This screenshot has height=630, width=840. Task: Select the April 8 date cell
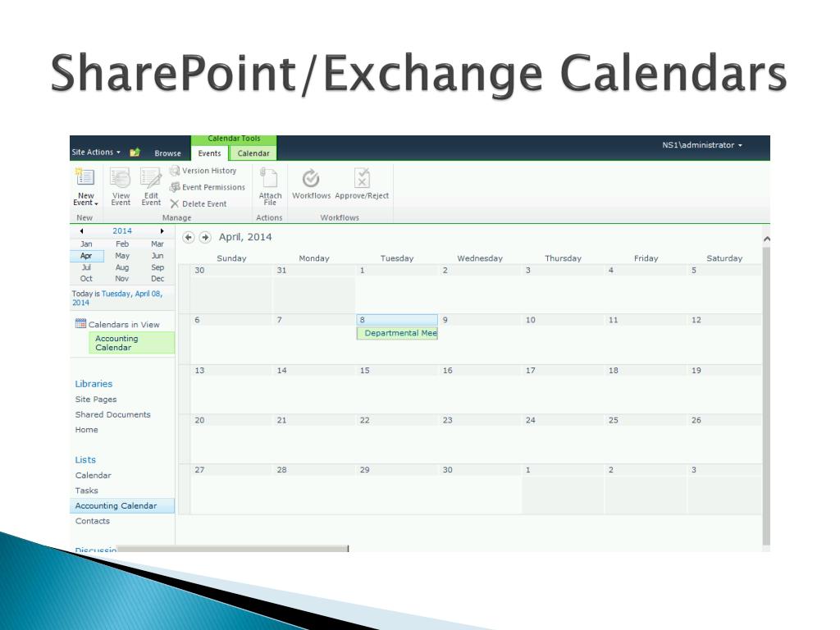(x=397, y=320)
